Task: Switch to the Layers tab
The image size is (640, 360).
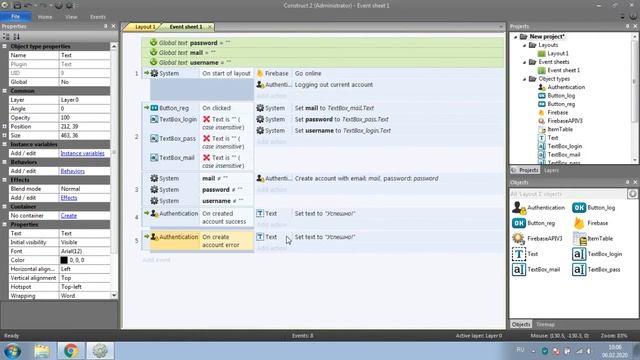Action: click(x=551, y=170)
